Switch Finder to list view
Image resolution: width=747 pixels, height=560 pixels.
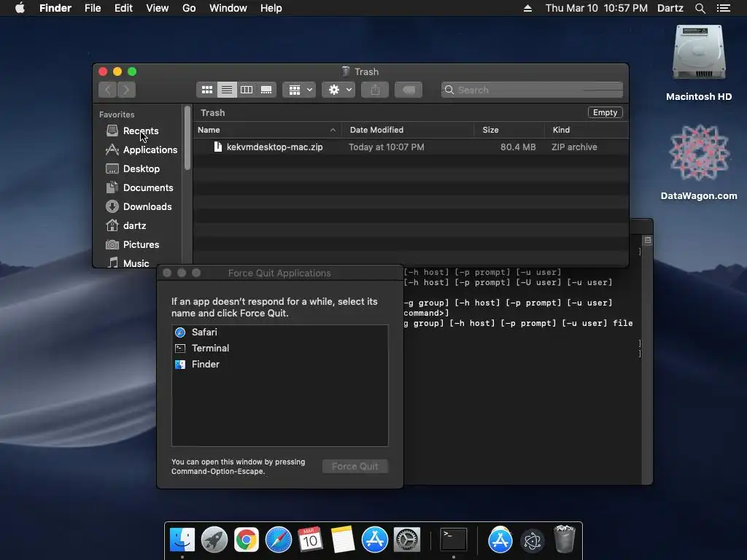(227, 90)
